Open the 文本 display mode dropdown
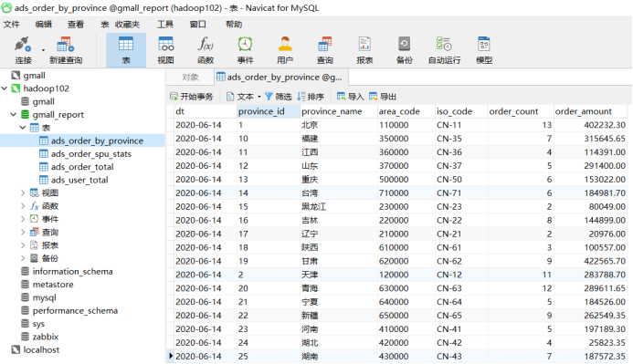633x364 pixels. coord(244,97)
